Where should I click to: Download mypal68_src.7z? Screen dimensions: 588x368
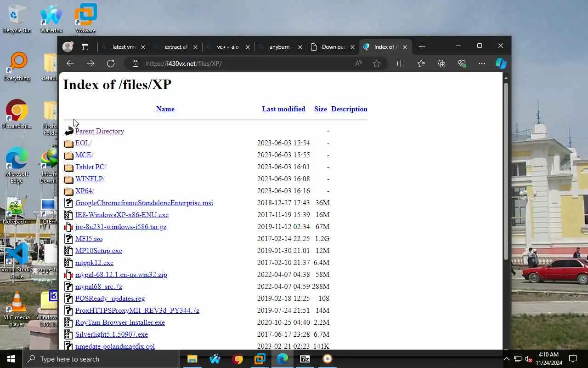[x=99, y=287]
